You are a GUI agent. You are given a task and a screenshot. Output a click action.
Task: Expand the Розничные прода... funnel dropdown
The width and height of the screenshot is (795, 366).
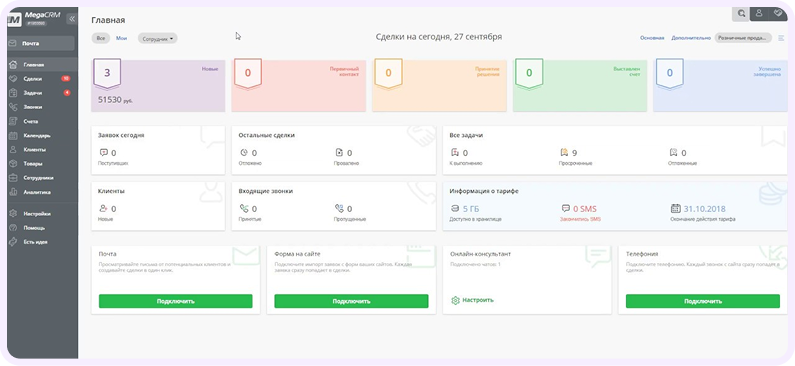pos(743,38)
